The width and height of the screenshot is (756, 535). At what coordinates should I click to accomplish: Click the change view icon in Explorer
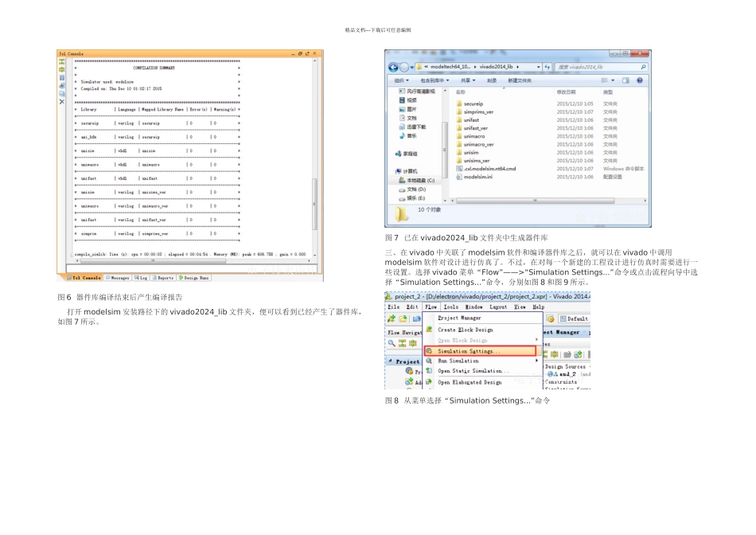[604, 80]
